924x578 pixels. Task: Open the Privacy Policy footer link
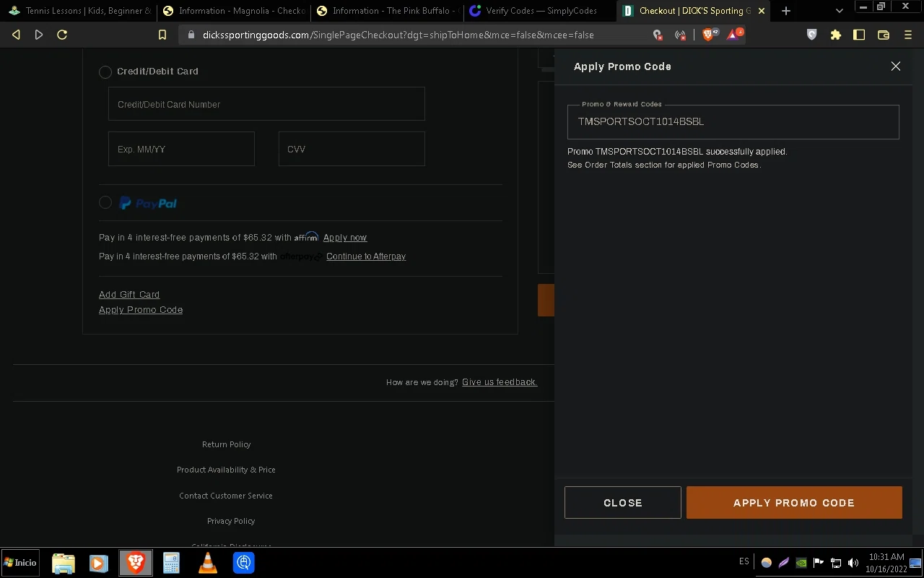pyautogui.click(x=231, y=521)
